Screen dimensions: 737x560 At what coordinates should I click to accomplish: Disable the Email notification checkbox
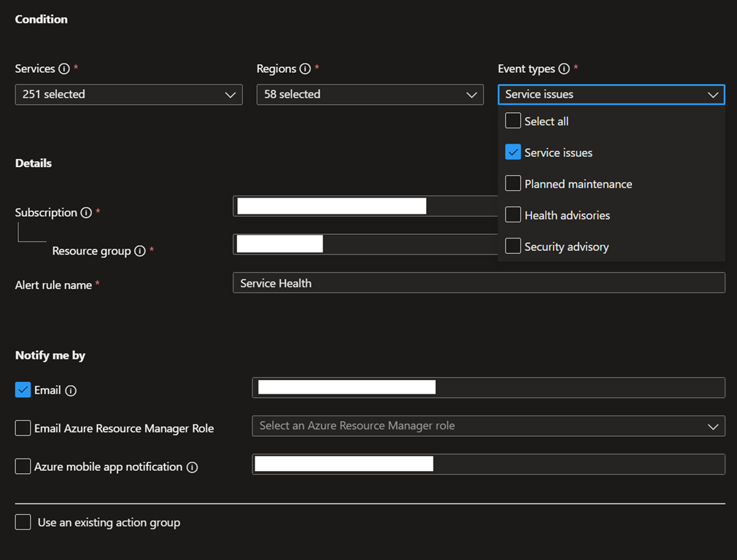pyautogui.click(x=23, y=390)
